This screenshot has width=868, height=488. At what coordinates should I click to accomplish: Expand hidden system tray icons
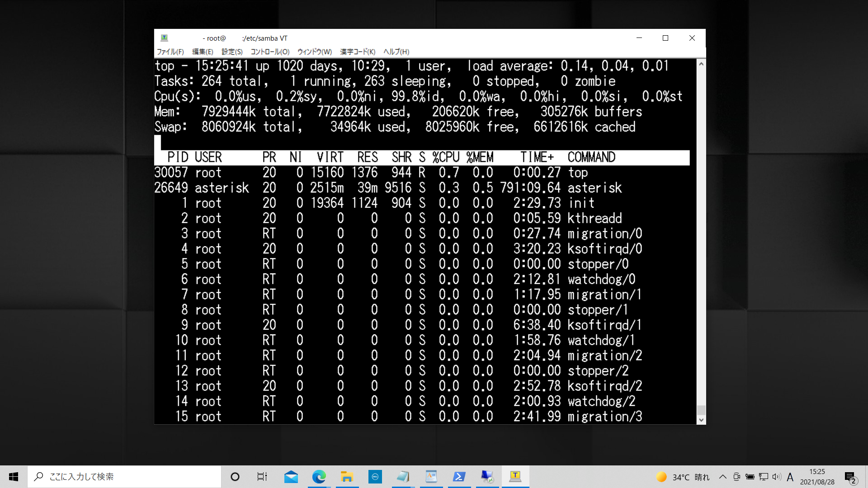click(x=723, y=477)
